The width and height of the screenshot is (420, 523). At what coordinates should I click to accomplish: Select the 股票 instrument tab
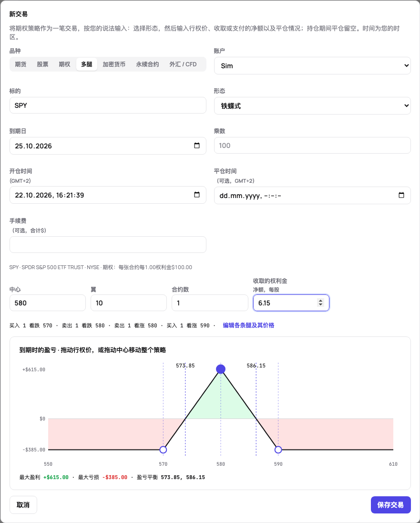[42, 64]
